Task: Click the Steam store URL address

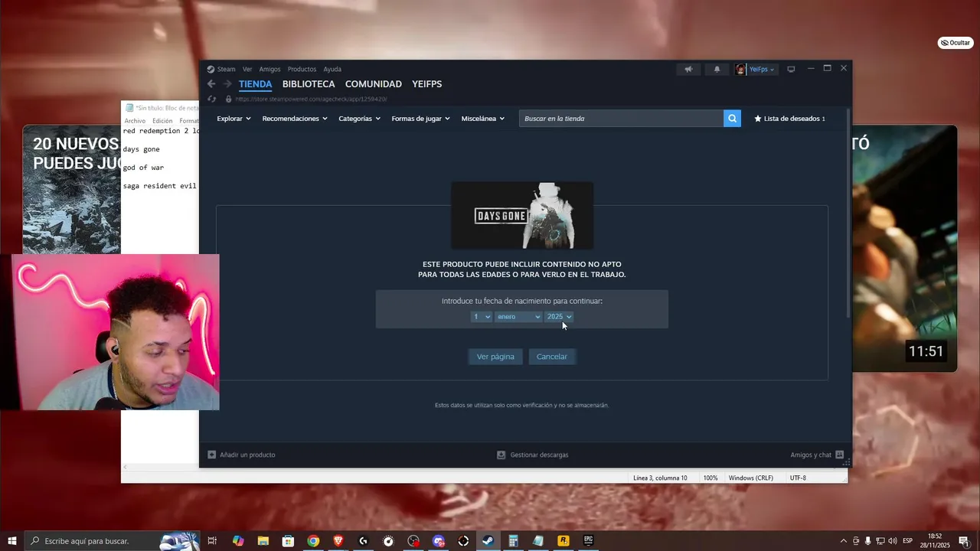Action: click(x=311, y=99)
